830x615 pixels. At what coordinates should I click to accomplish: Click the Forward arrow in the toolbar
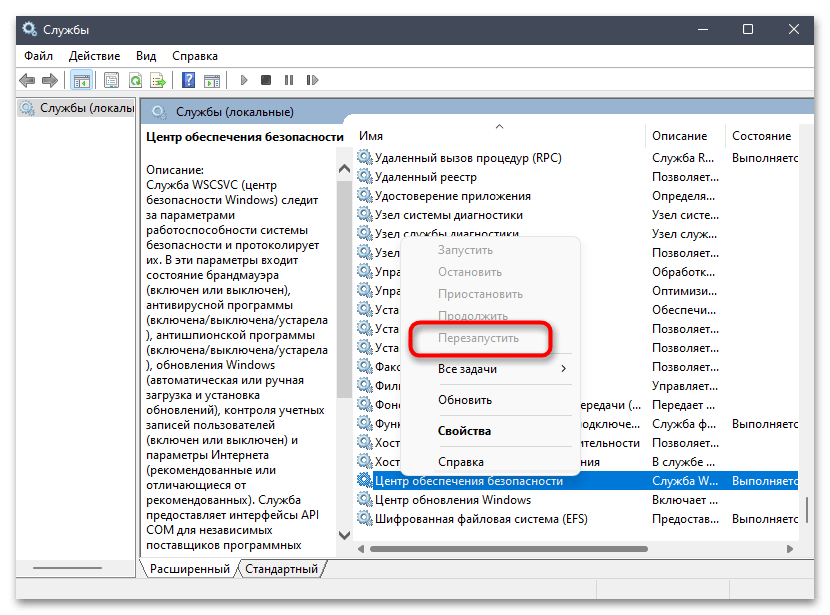click(49, 80)
